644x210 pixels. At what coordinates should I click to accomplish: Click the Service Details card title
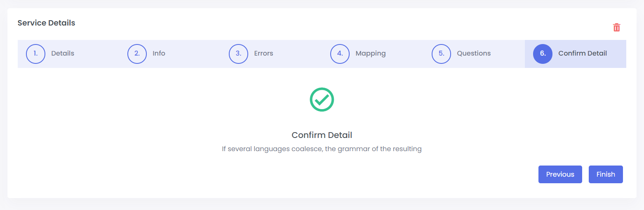(46, 23)
